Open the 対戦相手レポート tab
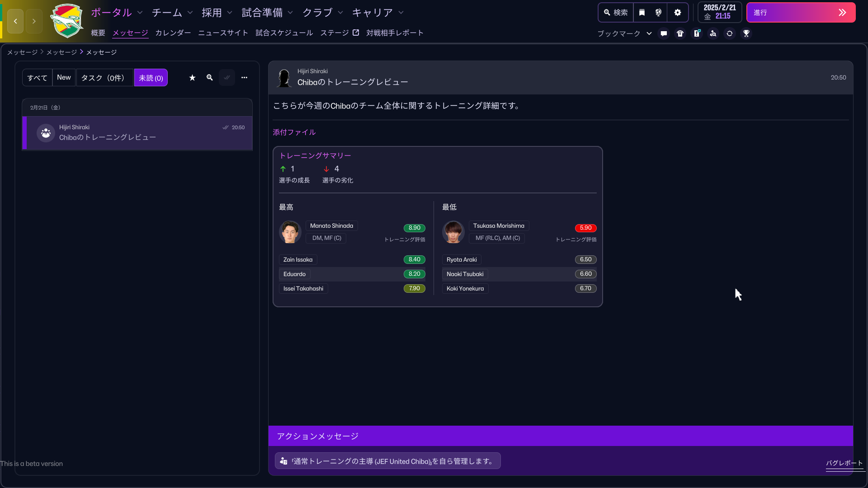868x488 pixels. (395, 33)
